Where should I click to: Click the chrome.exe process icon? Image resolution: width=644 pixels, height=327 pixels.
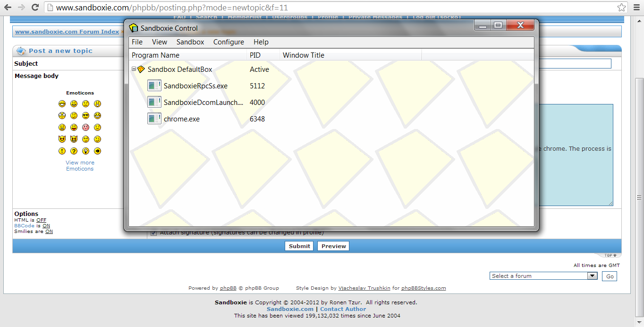(154, 119)
